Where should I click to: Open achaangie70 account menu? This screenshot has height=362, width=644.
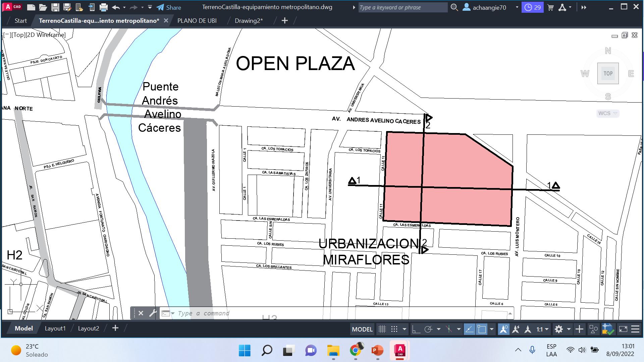(x=490, y=7)
